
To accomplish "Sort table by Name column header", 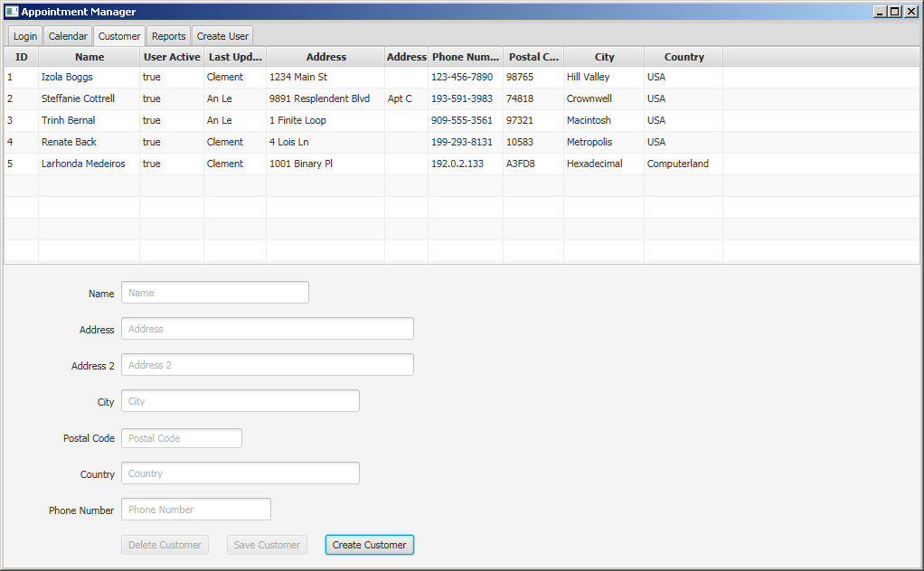I will click(90, 57).
